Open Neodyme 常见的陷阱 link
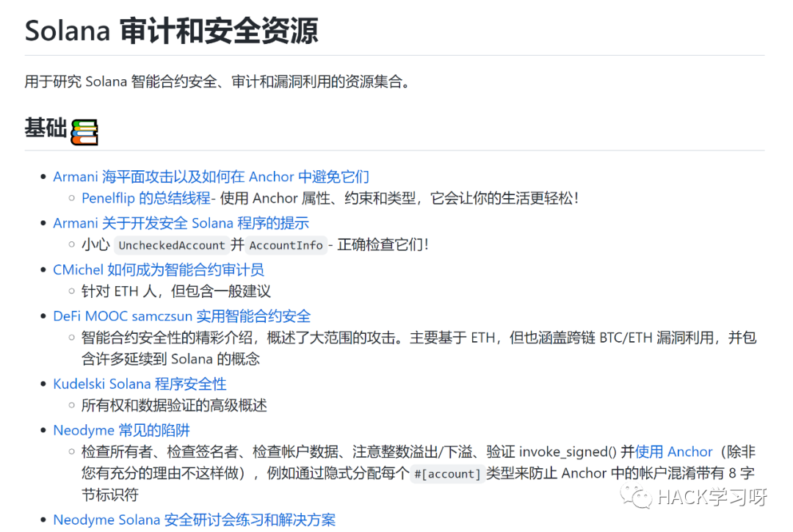Image resolution: width=793 pixels, height=532 pixels. (121, 431)
